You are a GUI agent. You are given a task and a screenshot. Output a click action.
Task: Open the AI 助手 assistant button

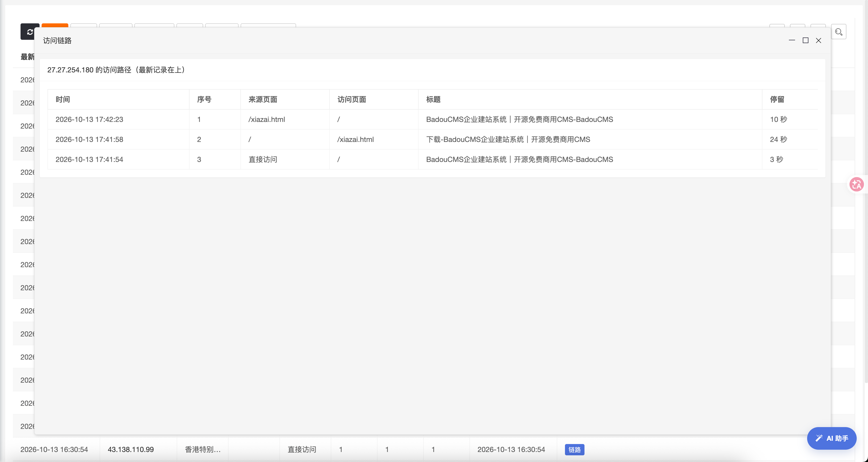(x=832, y=438)
